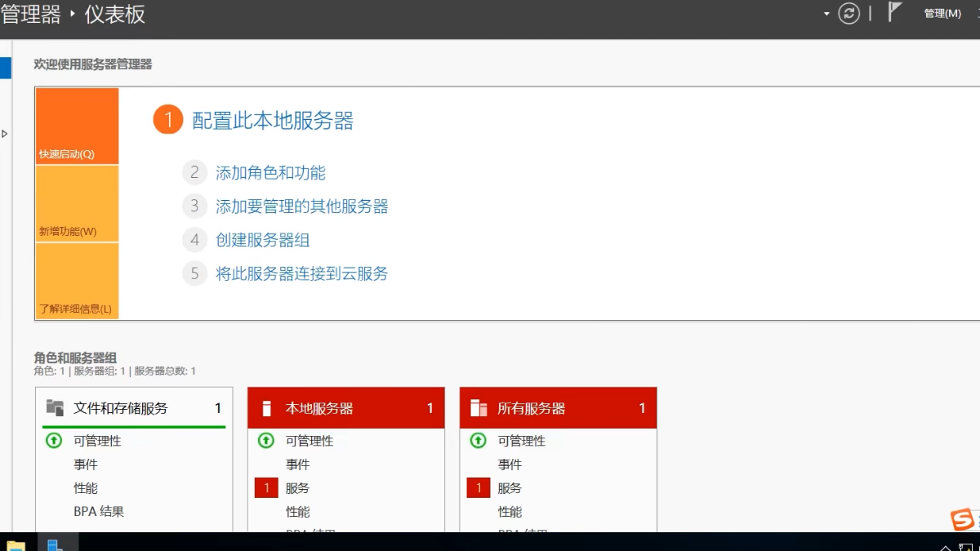This screenshot has width=980, height=551.
Task: Open 添加要管理的其他服务器 link
Action: pos(302,207)
